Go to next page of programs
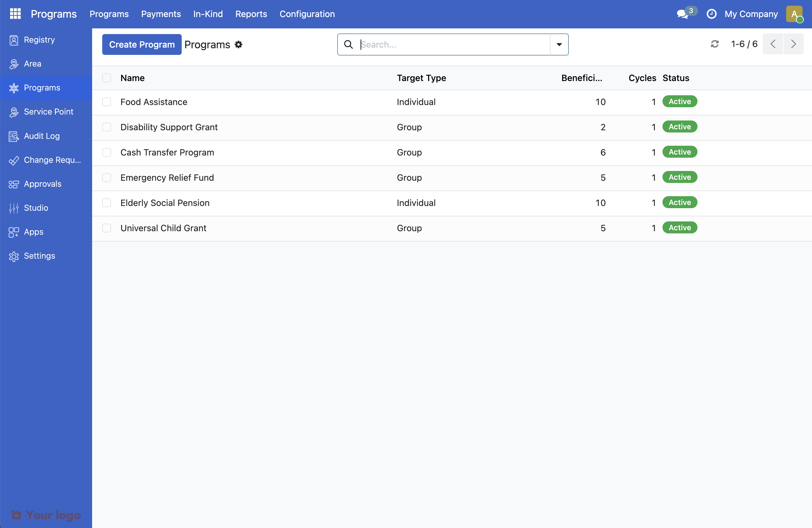This screenshot has width=812, height=528. (793, 44)
